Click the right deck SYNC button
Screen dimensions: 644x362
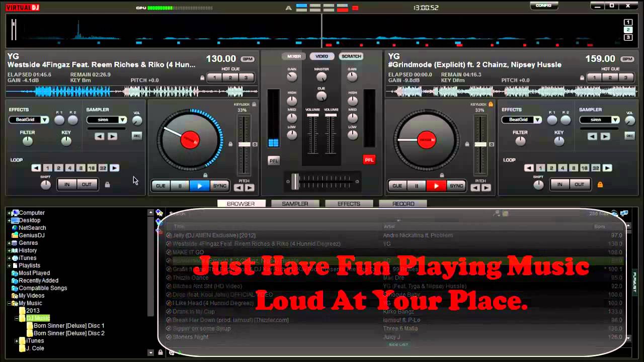[x=456, y=186]
